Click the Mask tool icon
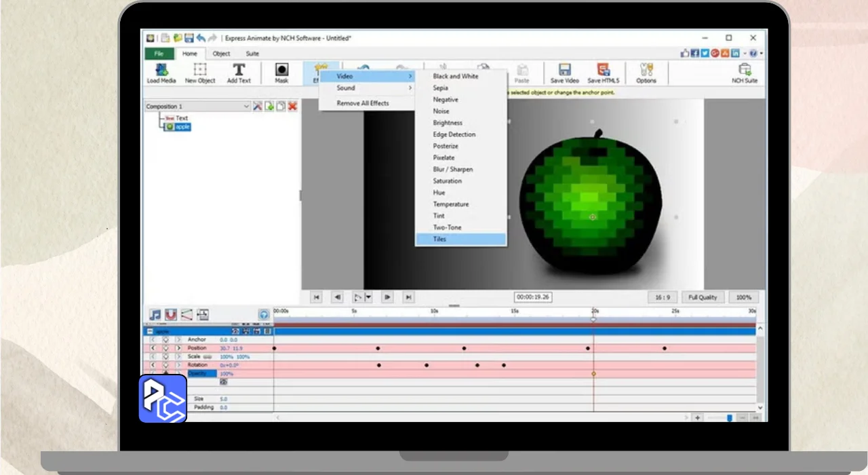The image size is (868, 475). [x=281, y=72]
